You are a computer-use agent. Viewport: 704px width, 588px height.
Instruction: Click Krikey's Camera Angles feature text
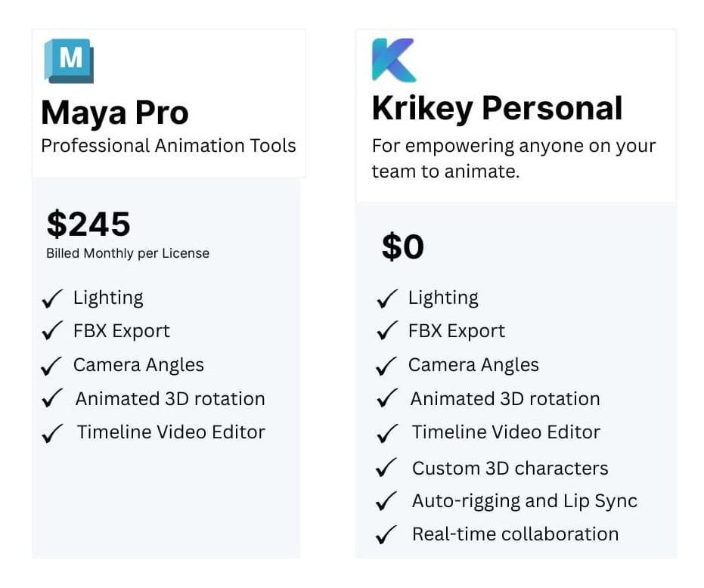point(473,365)
